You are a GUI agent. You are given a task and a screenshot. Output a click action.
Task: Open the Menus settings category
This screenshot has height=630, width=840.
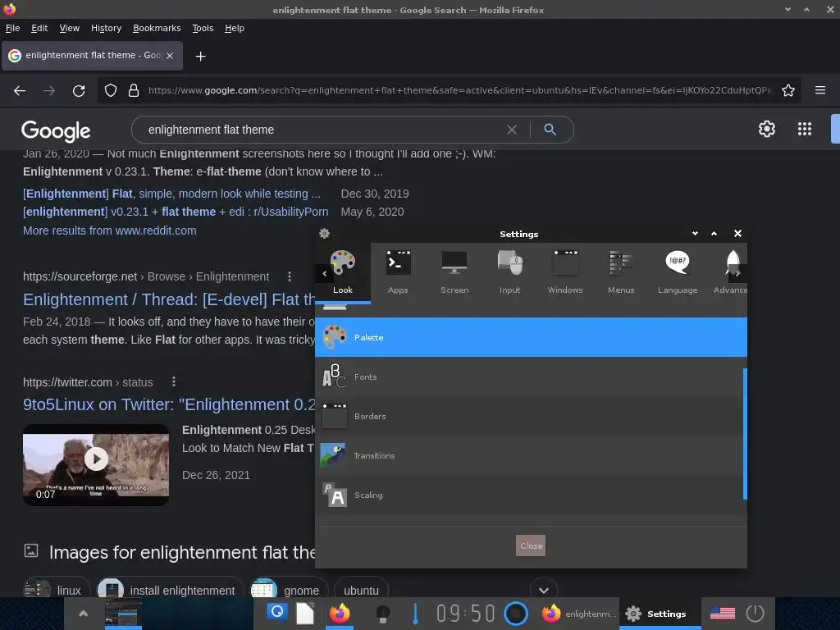click(x=621, y=272)
